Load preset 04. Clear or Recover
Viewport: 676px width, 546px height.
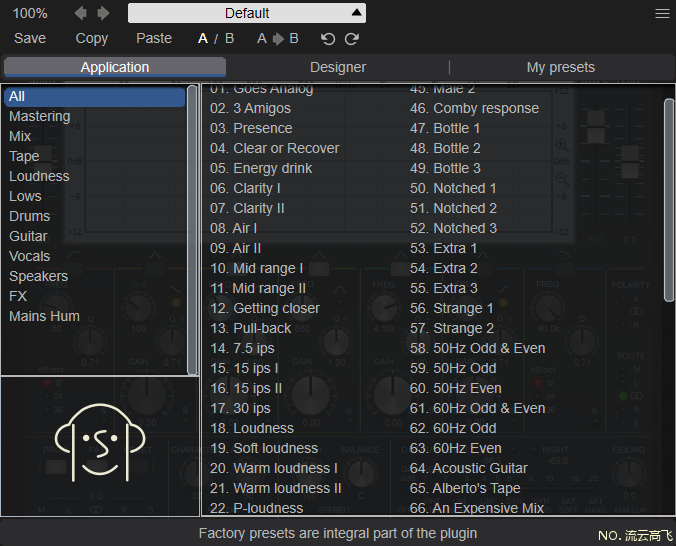(275, 148)
